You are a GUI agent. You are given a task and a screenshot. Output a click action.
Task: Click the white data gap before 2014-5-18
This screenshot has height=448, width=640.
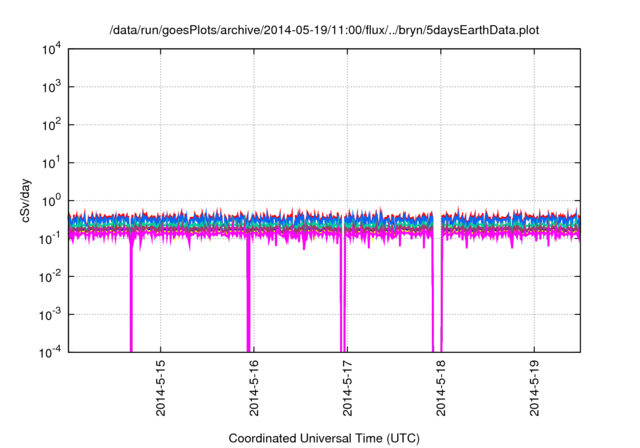[437, 282]
